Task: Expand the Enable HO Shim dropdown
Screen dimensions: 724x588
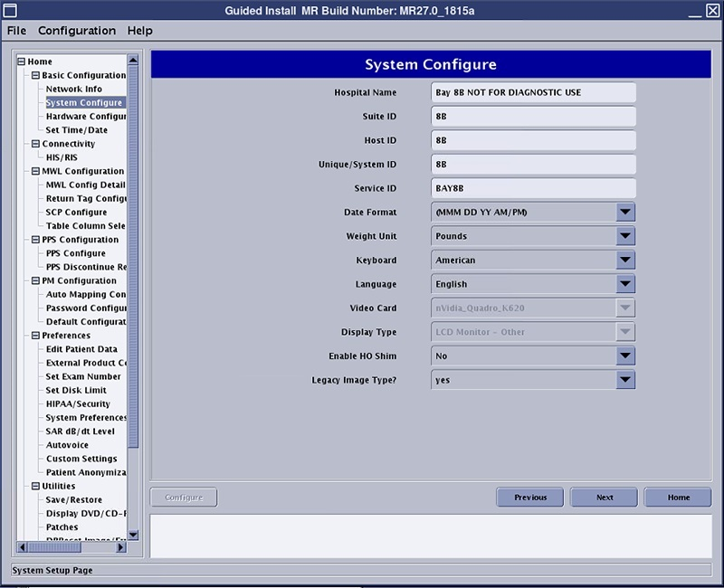Action: (625, 356)
